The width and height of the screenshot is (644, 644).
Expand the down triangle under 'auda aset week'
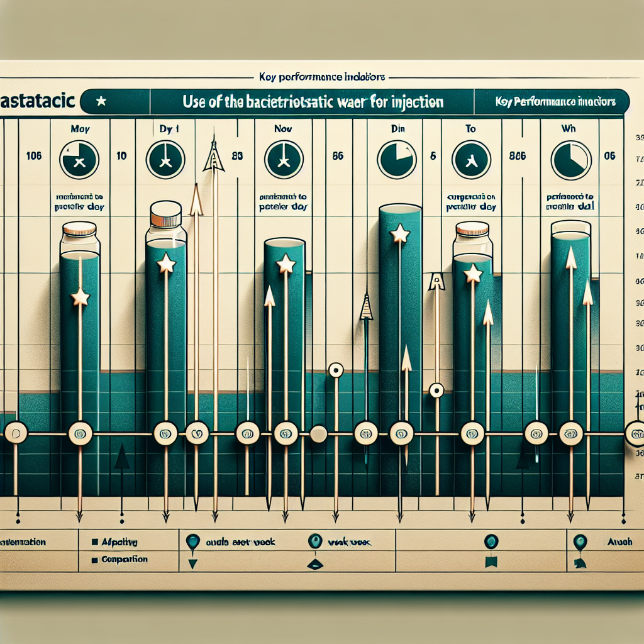click(193, 563)
